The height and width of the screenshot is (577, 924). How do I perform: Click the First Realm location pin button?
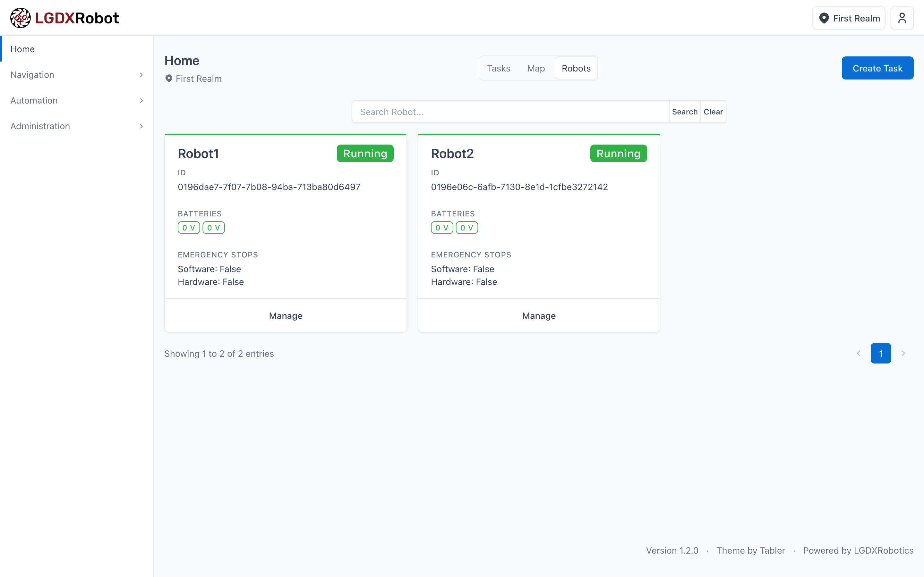[848, 18]
